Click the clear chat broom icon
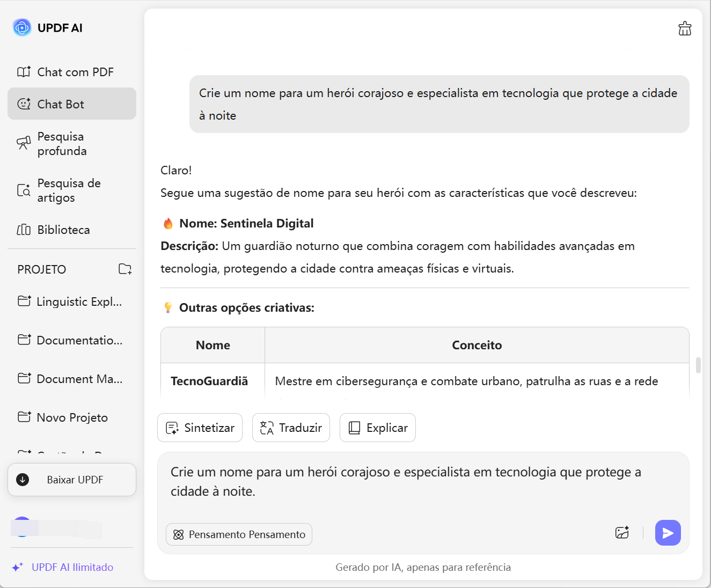This screenshot has width=711, height=588. tap(685, 28)
